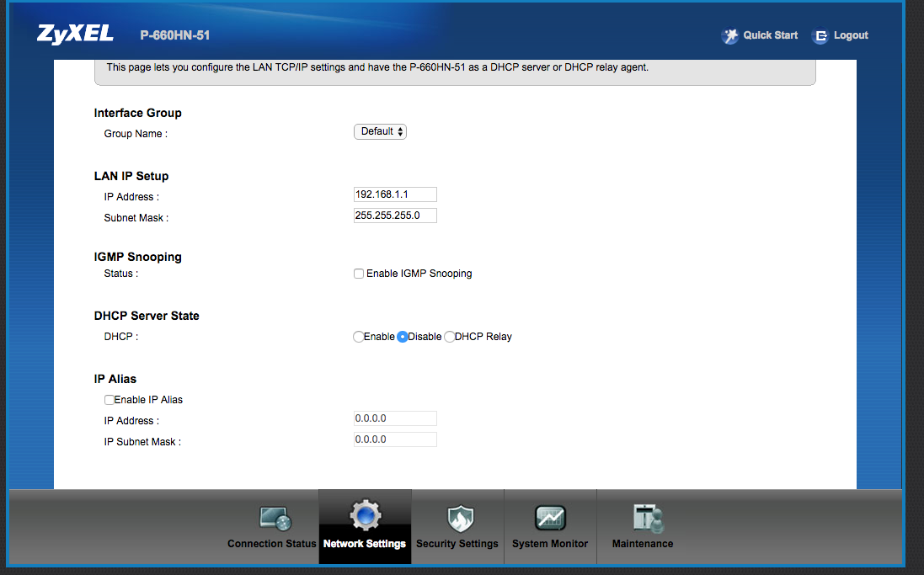Click the System Monitor chart icon
Viewport: 924px width, 575px height.
(x=550, y=519)
